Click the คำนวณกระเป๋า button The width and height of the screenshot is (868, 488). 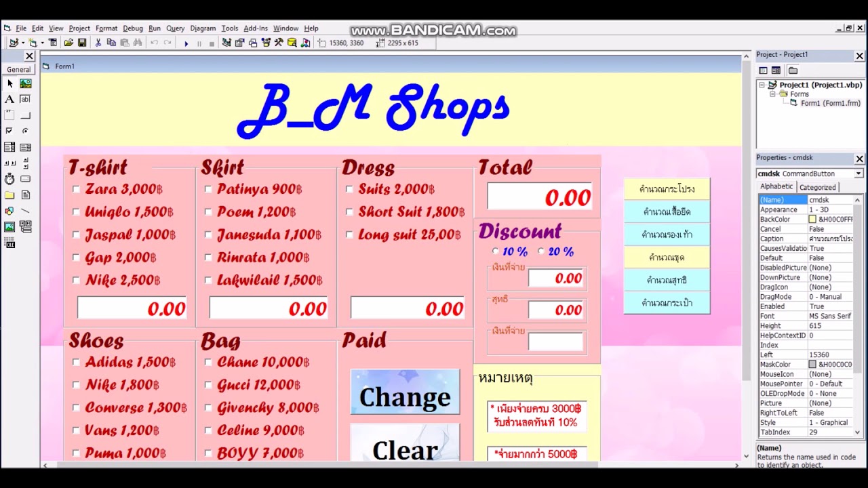pos(667,303)
